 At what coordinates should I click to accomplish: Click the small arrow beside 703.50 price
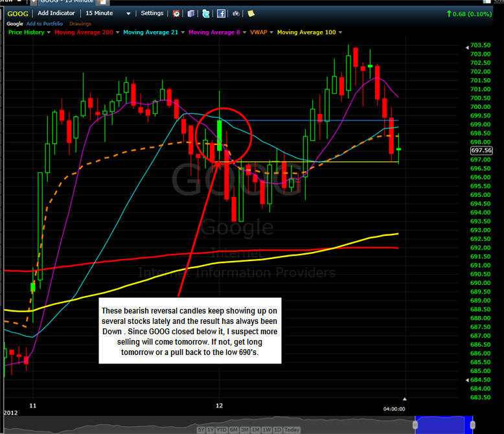467,47
